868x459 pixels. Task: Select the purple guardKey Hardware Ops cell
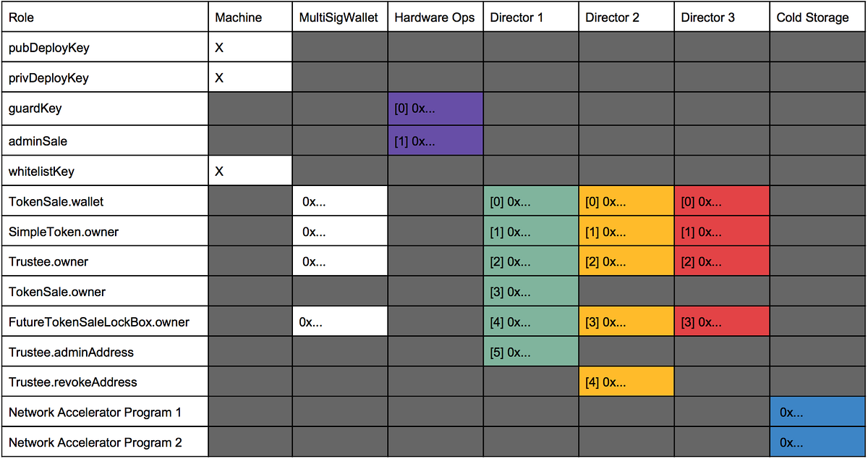click(x=435, y=109)
